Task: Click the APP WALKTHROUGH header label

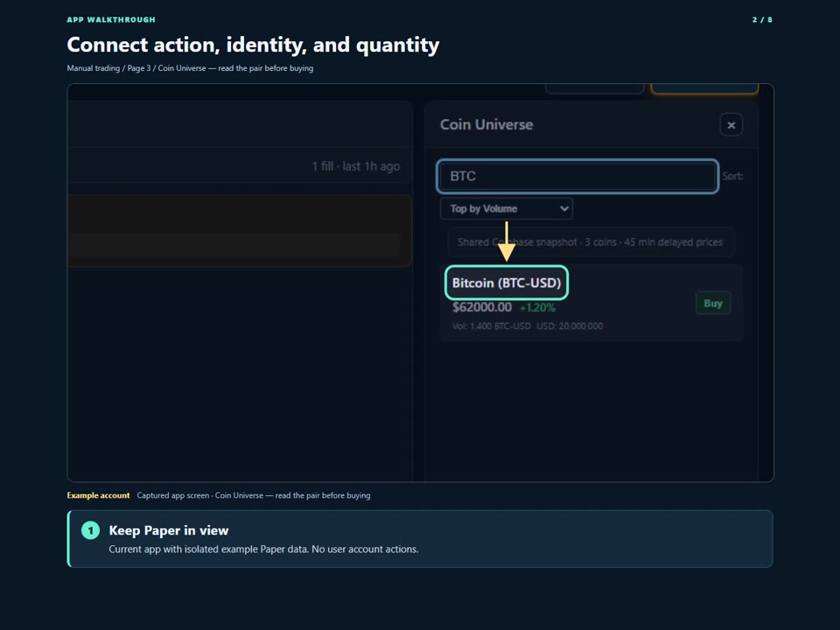Action: pos(111,20)
